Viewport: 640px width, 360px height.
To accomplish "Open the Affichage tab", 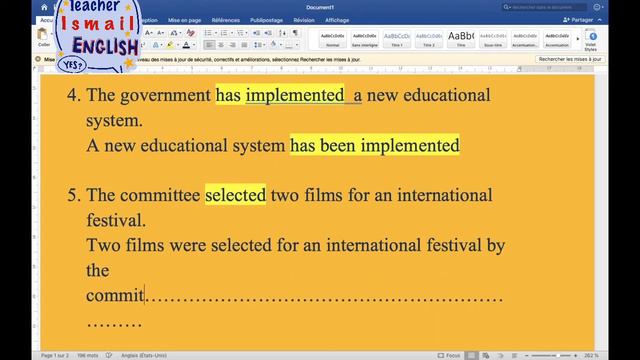I will pyautogui.click(x=337, y=20).
